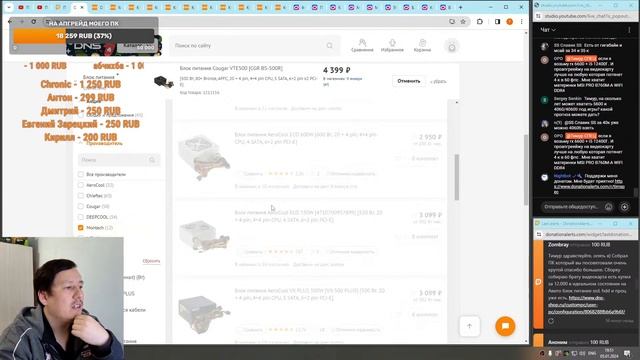Viewport: 640px width, 360px height.
Task: Open the donationalerts link in chat message
Action: click(589, 187)
